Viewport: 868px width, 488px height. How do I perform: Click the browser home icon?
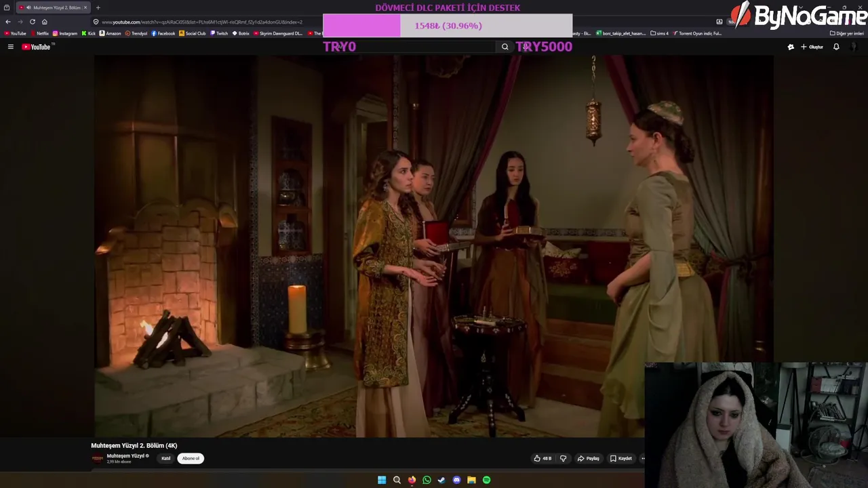45,22
